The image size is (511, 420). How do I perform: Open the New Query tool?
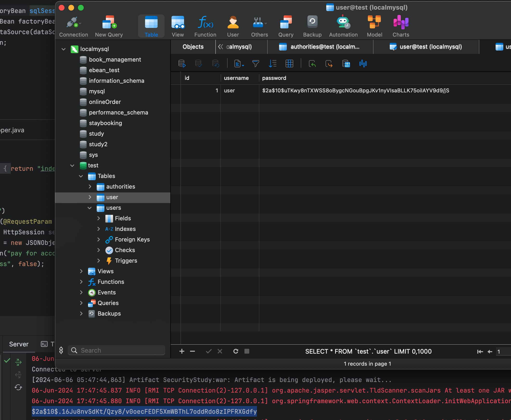109,25
